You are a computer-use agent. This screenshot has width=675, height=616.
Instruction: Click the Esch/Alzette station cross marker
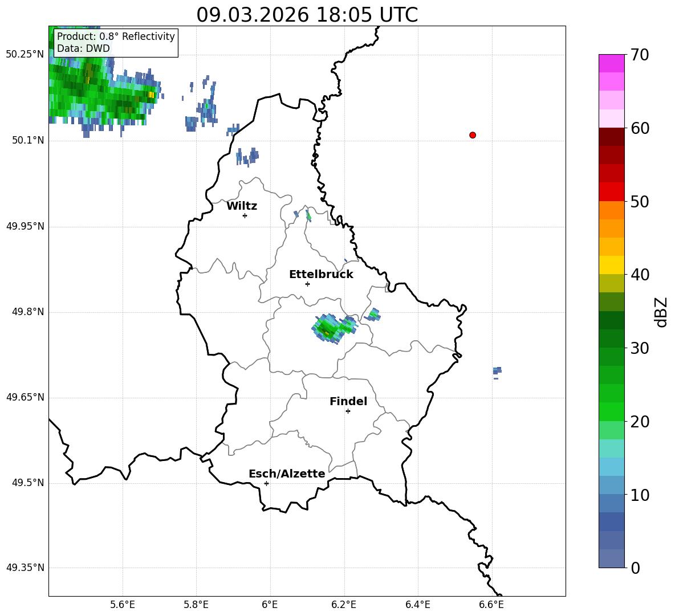[266, 483]
